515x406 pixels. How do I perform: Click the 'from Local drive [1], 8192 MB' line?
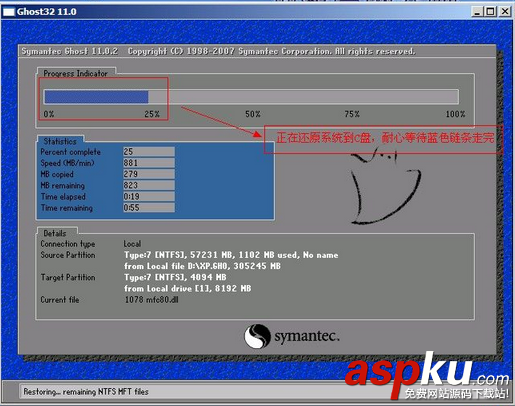click(188, 288)
